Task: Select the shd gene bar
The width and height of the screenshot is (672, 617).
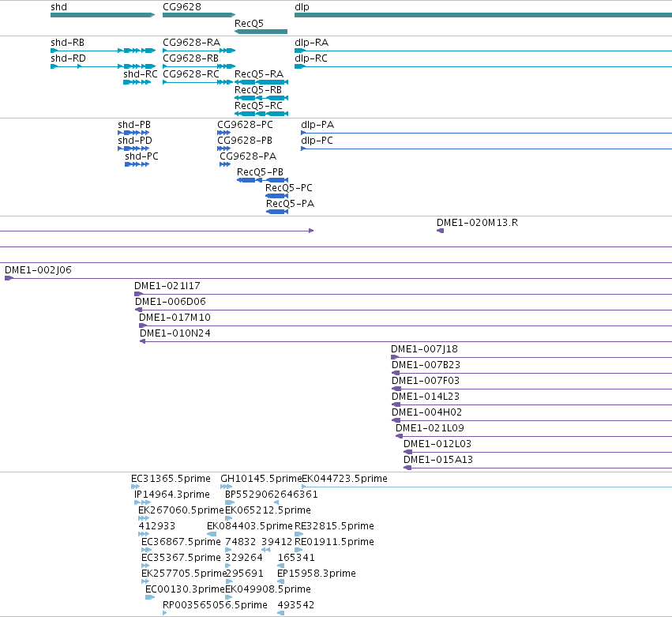Action: (103, 15)
